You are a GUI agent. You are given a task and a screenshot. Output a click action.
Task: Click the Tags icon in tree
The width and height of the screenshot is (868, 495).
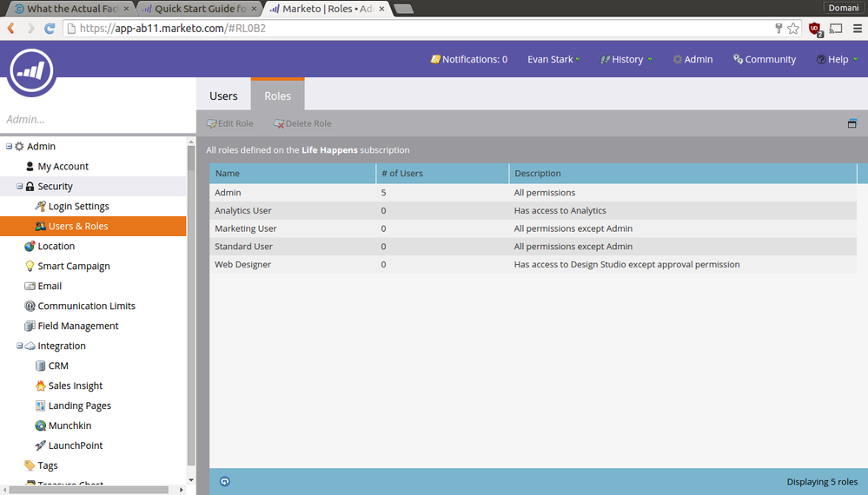pos(30,465)
